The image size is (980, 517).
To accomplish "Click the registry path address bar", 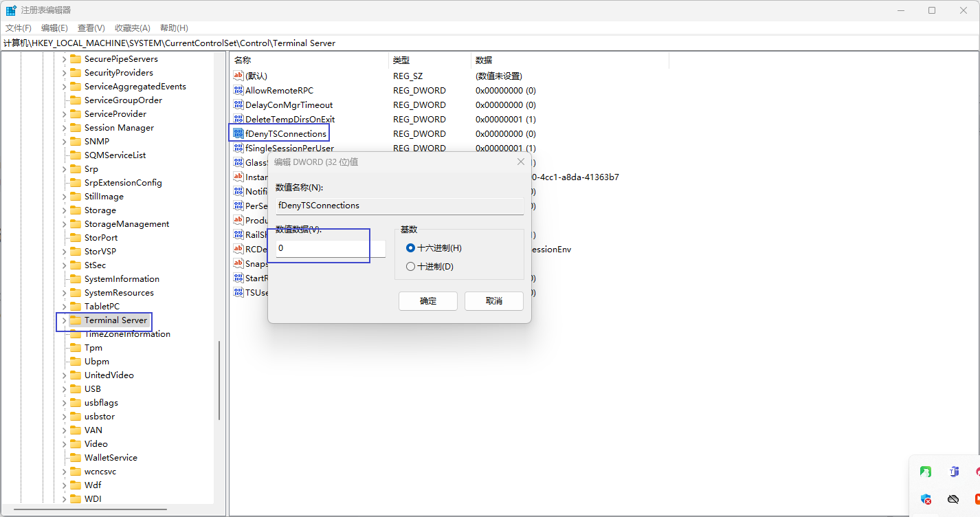I will pyautogui.click(x=490, y=43).
